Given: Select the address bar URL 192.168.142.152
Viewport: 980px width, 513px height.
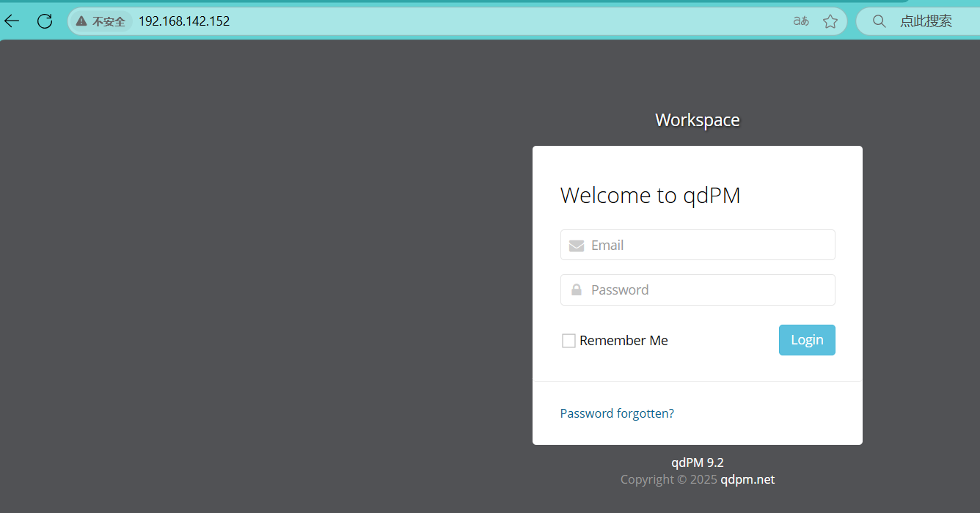Looking at the screenshot, I should point(184,21).
